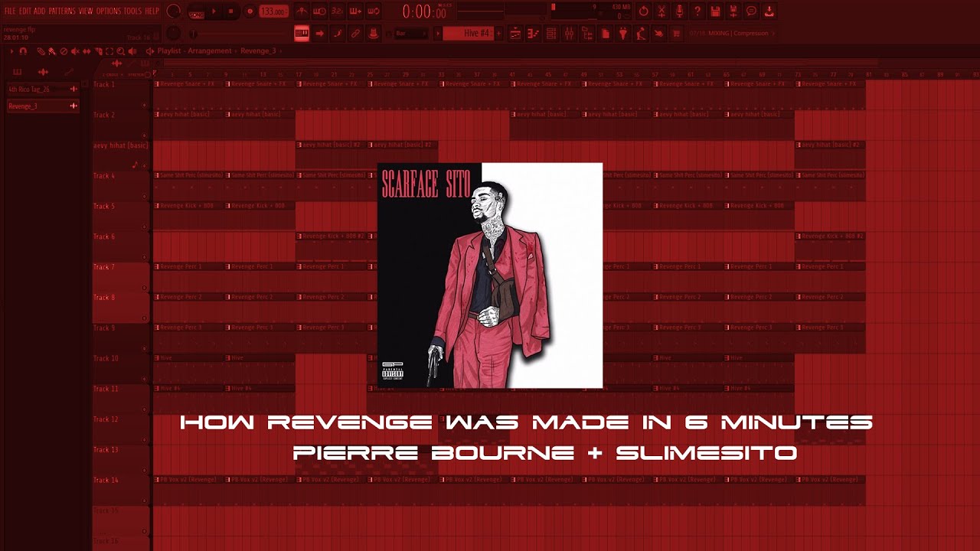Toggle overdub recording icon
980x551 pixels.
coord(355,11)
